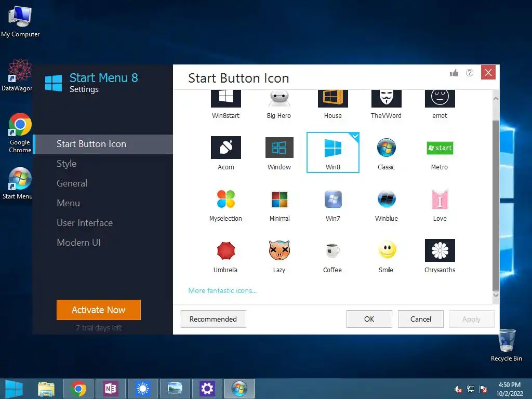
Task: Click the greyed-out Apply button
Action: pyautogui.click(x=471, y=319)
